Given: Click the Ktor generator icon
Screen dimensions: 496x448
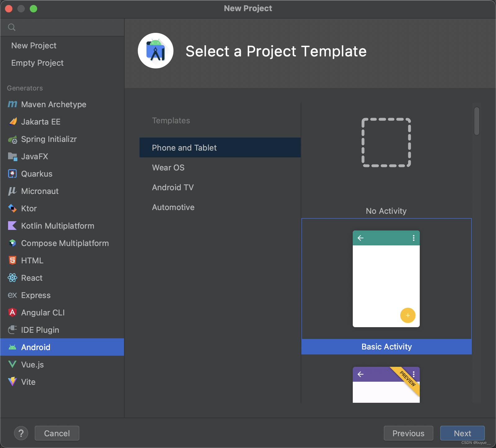Looking at the screenshot, I should [x=12, y=209].
